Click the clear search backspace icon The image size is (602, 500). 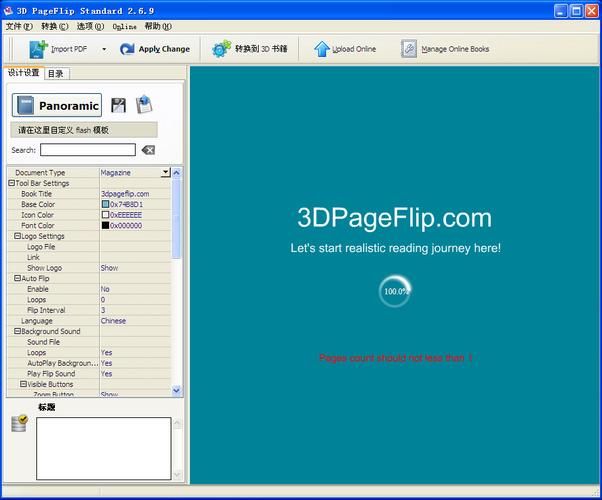point(148,150)
